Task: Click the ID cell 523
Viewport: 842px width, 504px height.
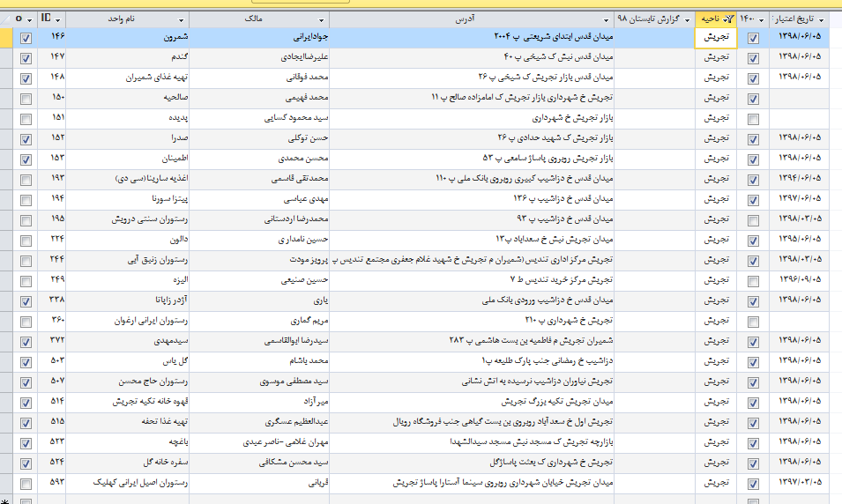Action: pyautogui.click(x=51, y=443)
